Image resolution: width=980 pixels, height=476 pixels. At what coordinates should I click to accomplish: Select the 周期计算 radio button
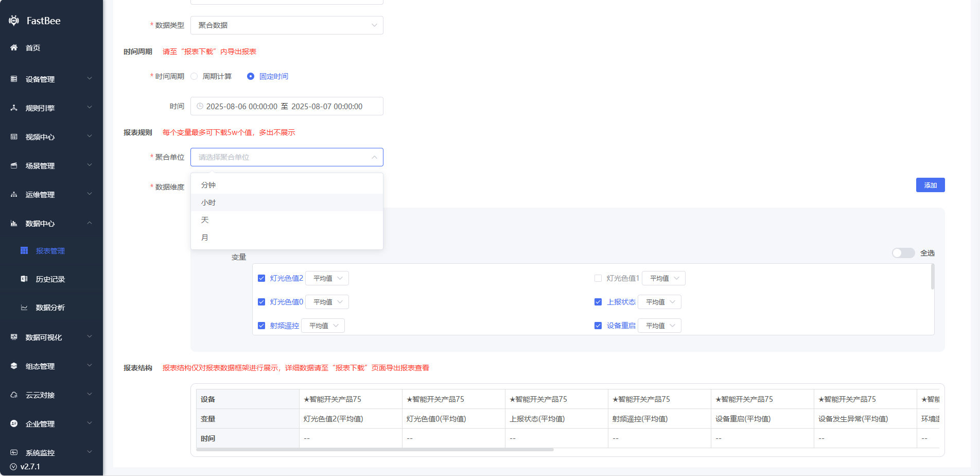pos(194,76)
